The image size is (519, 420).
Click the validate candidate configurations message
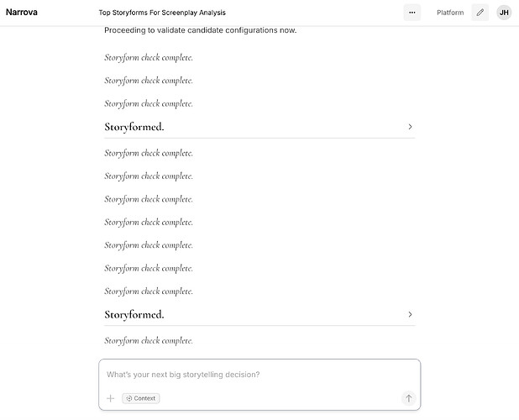coord(200,30)
